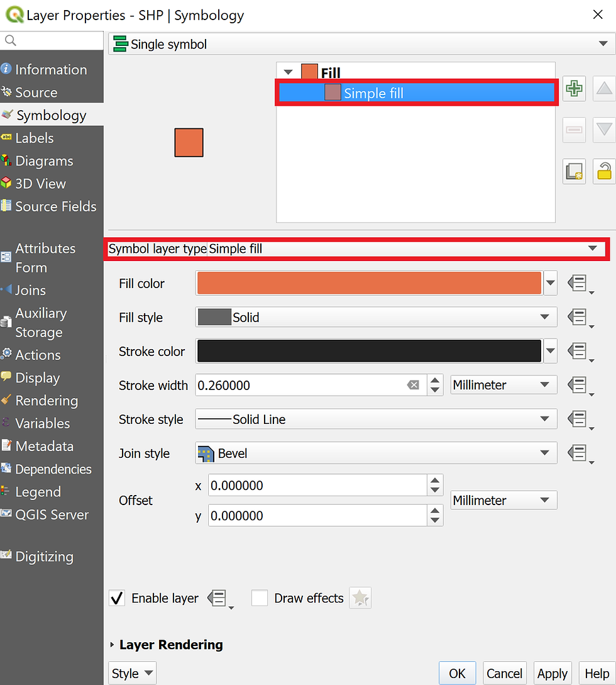Open the Variables tab

[x=52, y=423]
